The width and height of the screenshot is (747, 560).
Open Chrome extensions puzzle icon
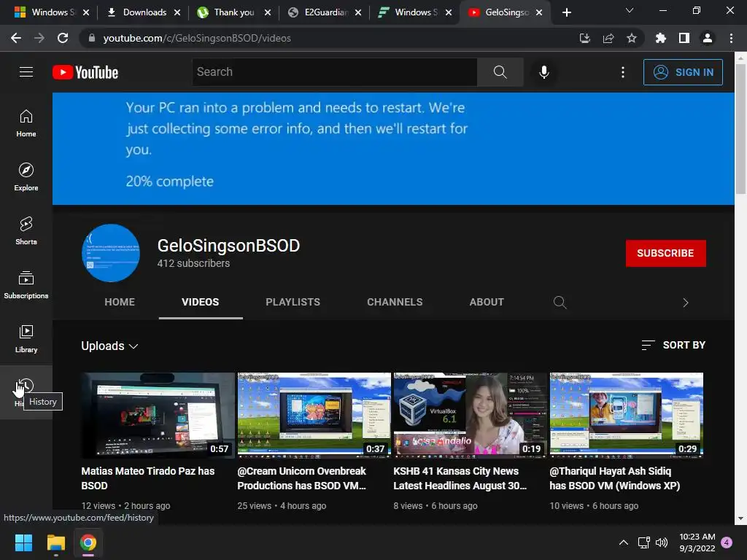pyautogui.click(x=660, y=38)
